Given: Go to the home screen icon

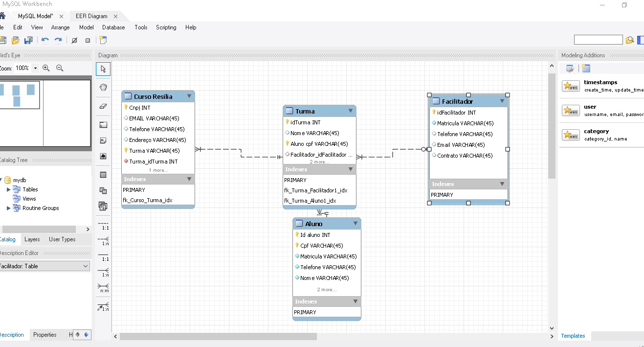Looking at the screenshot, I should [2, 16].
